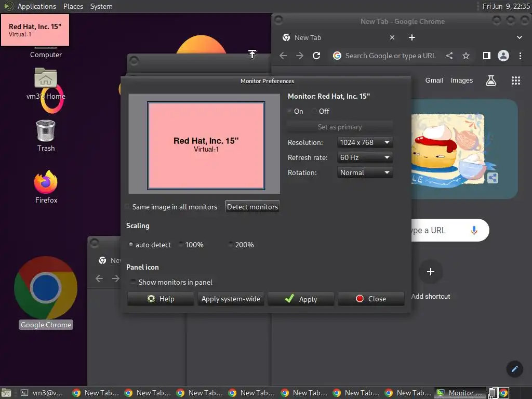Viewport: 532px width, 399px height.
Task: Close the New Tab tab
Action: click(x=392, y=37)
